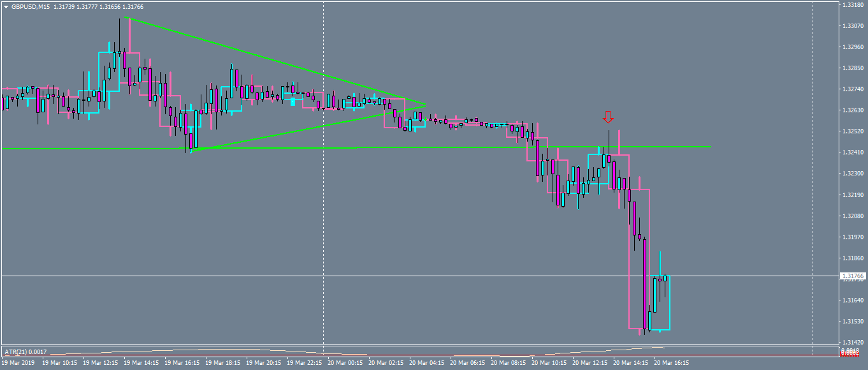Click the 1.32300 price scale label

(853, 174)
